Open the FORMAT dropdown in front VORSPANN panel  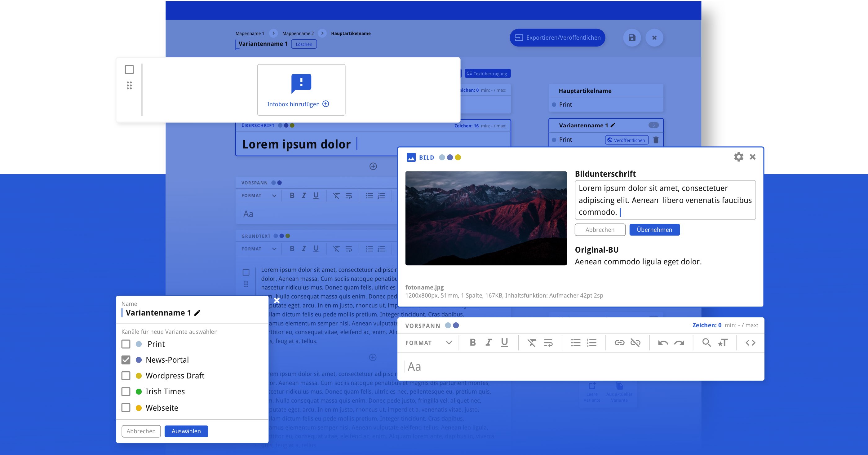click(429, 343)
